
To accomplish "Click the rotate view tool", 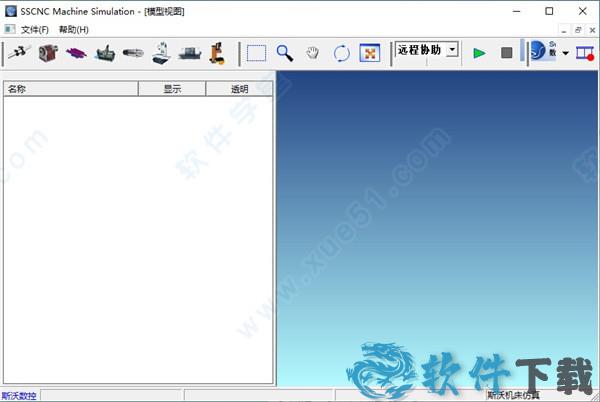I will tap(341, 53).
